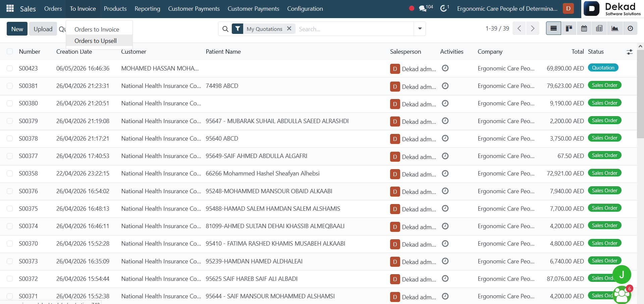This screenshot has width=644, height=304.
Task: Tick the checkbox for order S00380
Action: tap(10, 103)
